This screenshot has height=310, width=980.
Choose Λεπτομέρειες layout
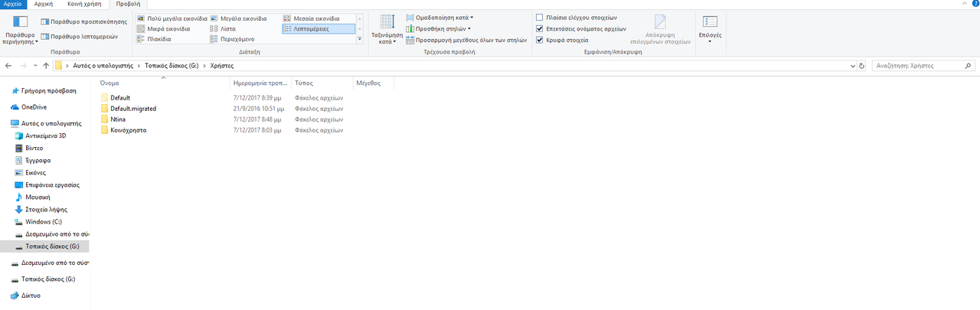point(318,28)
